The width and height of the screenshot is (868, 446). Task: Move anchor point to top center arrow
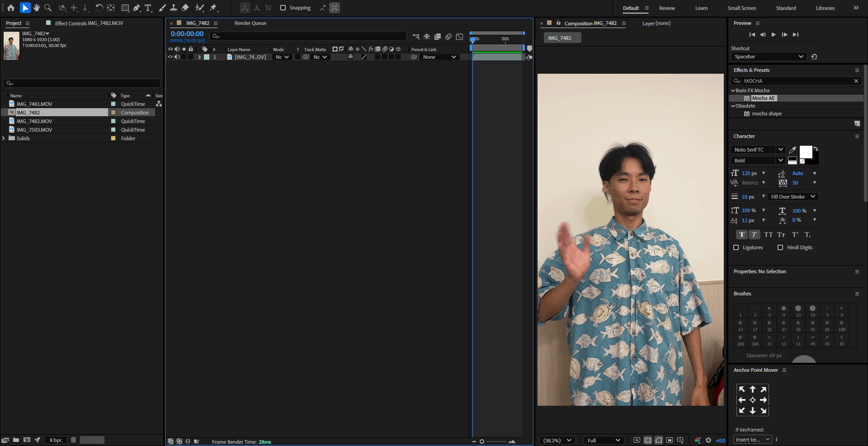[753, 389]
